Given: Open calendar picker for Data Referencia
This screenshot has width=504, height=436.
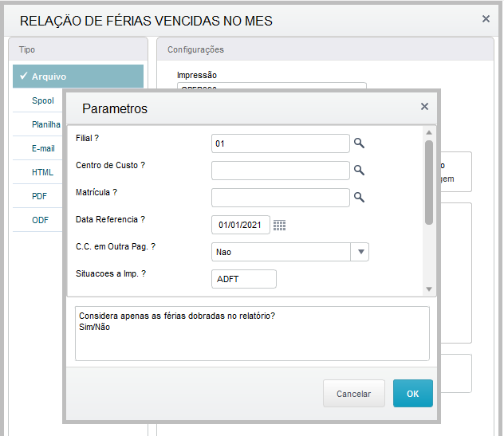Looking at the screenshot, I should coord(279,225).
